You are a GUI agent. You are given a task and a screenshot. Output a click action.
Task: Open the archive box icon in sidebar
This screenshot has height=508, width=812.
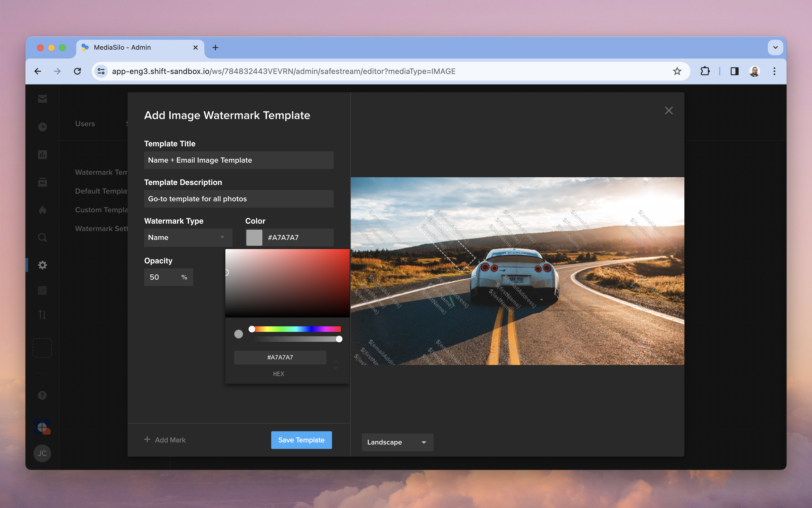[x=42, y=182]
